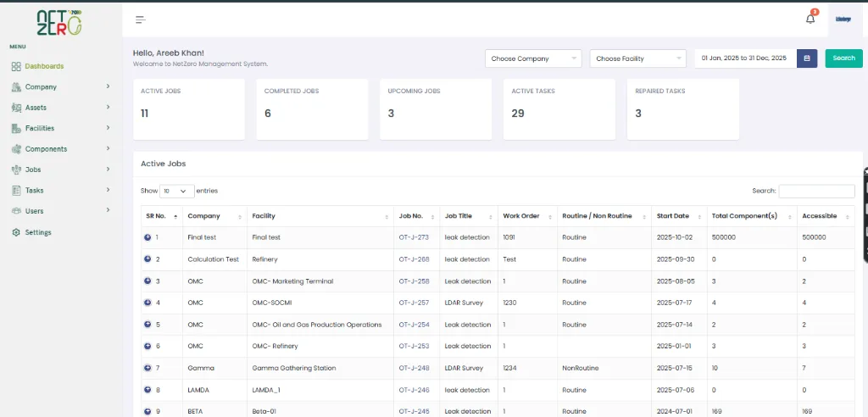Click the Users sidebar icon
Screen dimensions: 868x417
coord(16,211)
